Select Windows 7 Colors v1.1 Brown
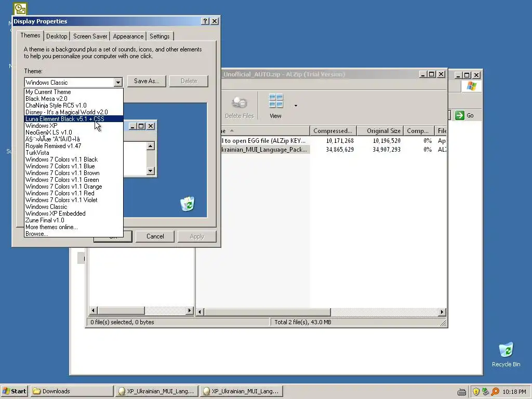The height and width of the screenshot is (399, 532). tap(74, 173)
